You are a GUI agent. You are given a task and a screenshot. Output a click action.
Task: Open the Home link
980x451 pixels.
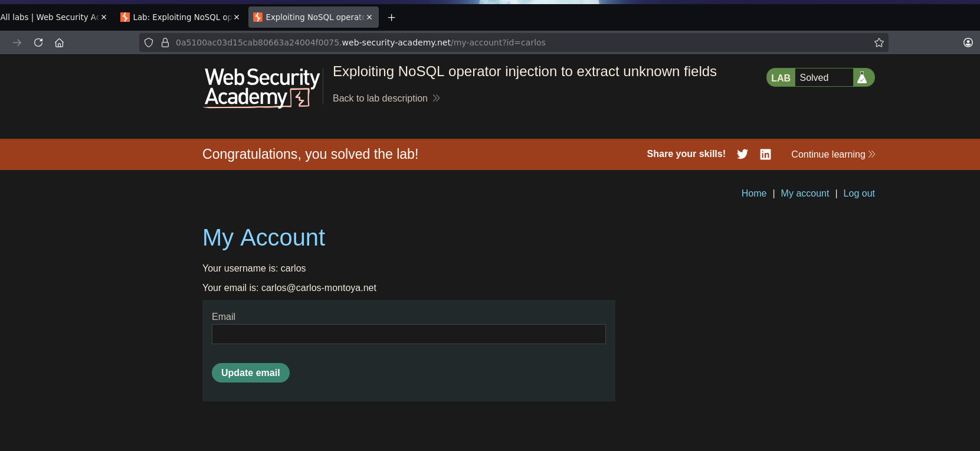point(754,193)
